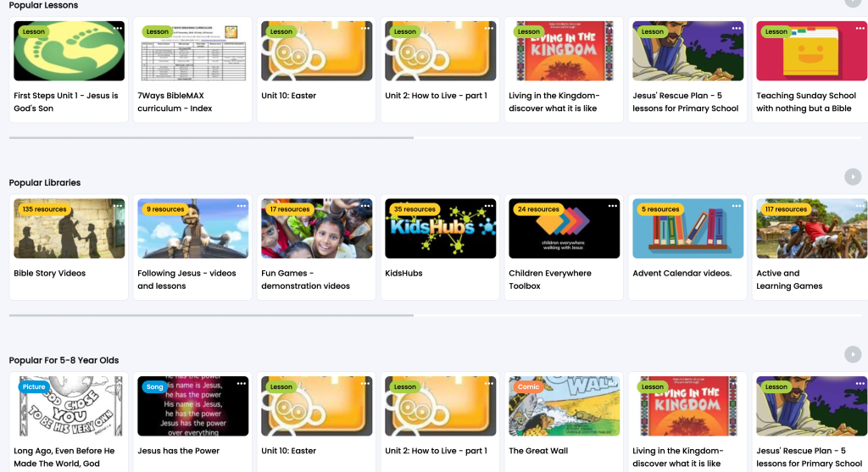The height and width of the screenshot is (472, 868).
Task: Click the Teaching Sunday School with nothing title
Action: 806,102
